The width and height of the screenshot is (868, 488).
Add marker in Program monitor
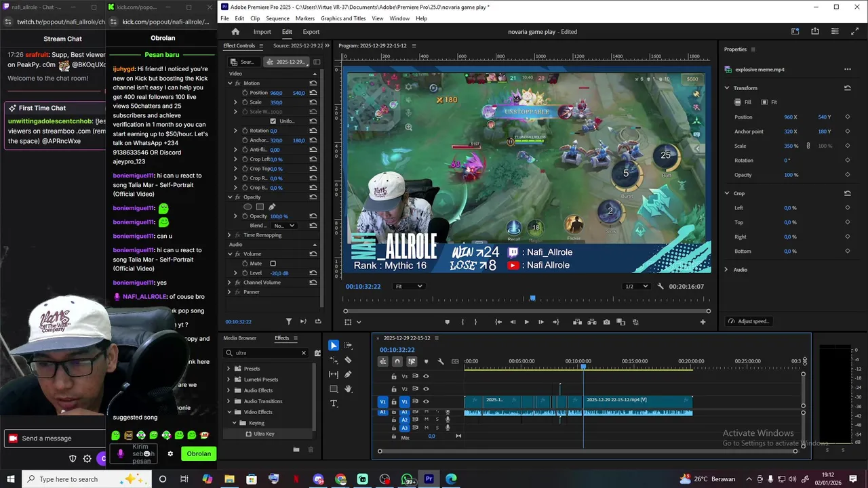pyautogui.click(x=447, y=322)
